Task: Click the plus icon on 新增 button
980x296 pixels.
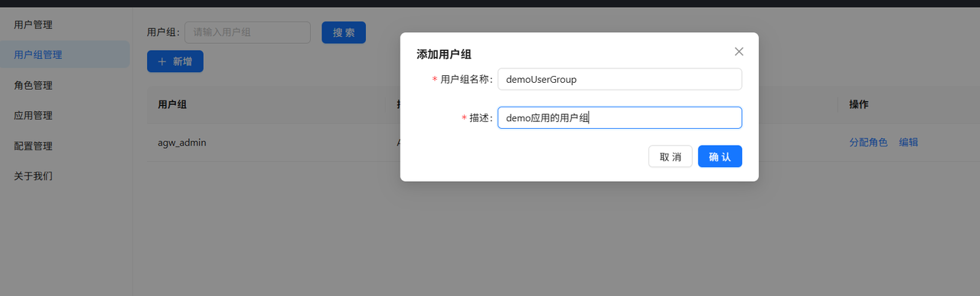Action: coord(162,61)
